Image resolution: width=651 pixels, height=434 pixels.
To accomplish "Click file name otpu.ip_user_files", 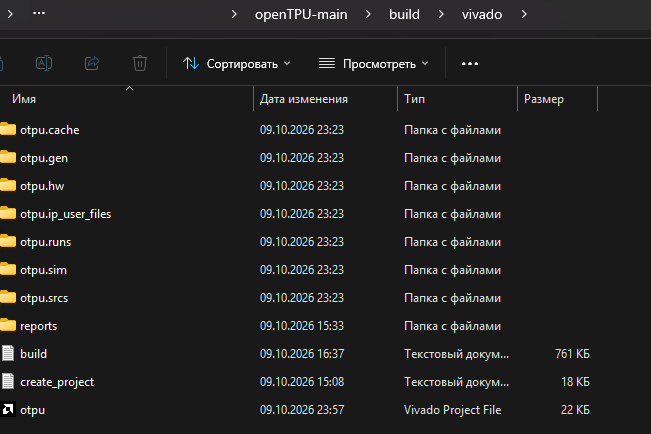I will (65, 214).
